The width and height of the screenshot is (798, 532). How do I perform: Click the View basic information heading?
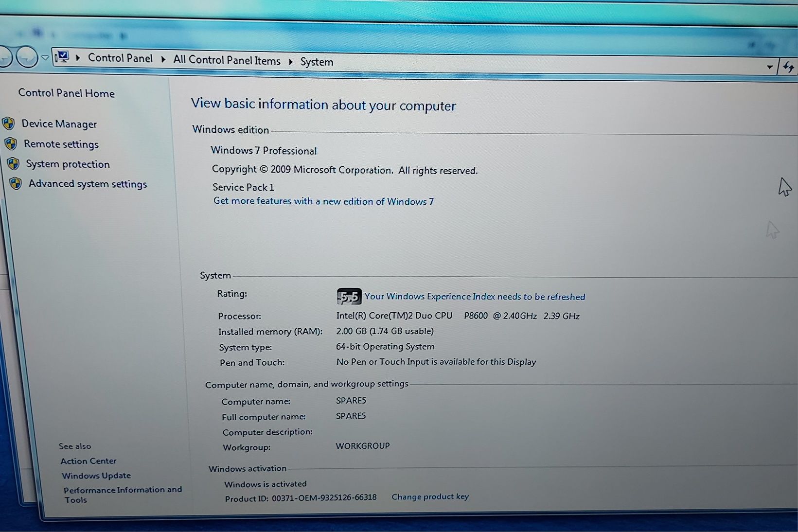(x=323, y=105)
